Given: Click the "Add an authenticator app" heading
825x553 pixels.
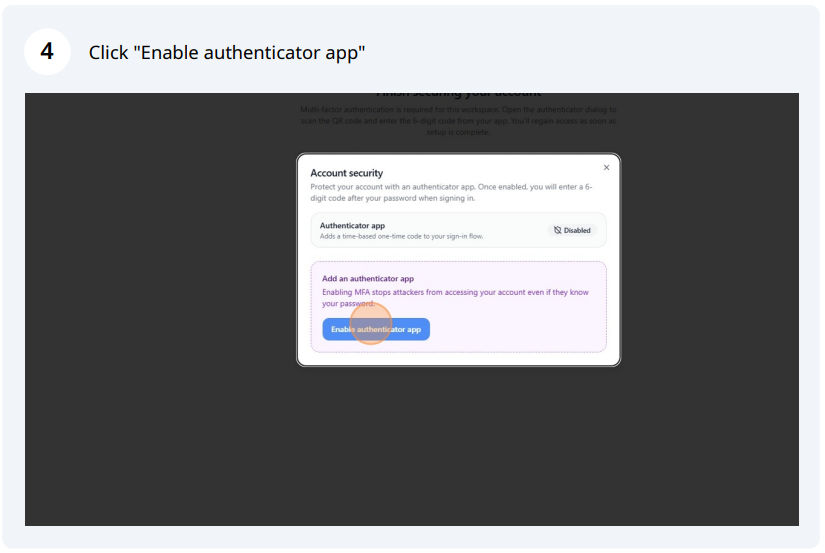Looking at the screenshot, I should click(x=367, y=279).
